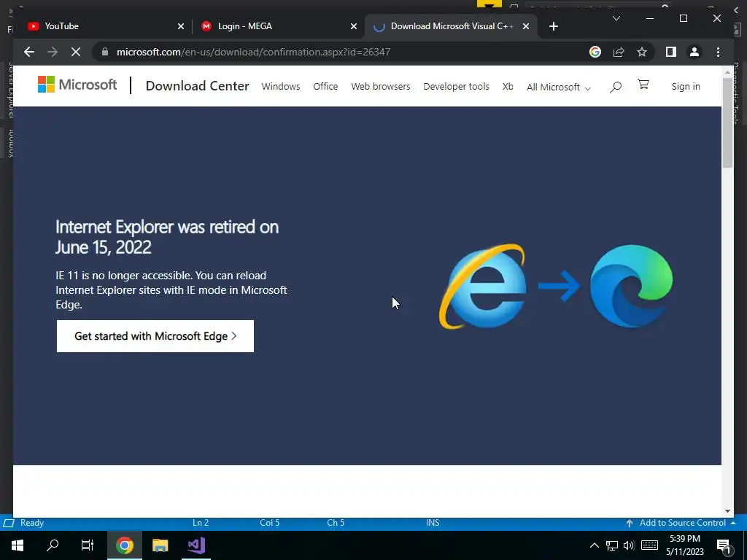Open touch keyboard tray icon
The height and width of the screenshot is (560, 747).
[649, 545]
